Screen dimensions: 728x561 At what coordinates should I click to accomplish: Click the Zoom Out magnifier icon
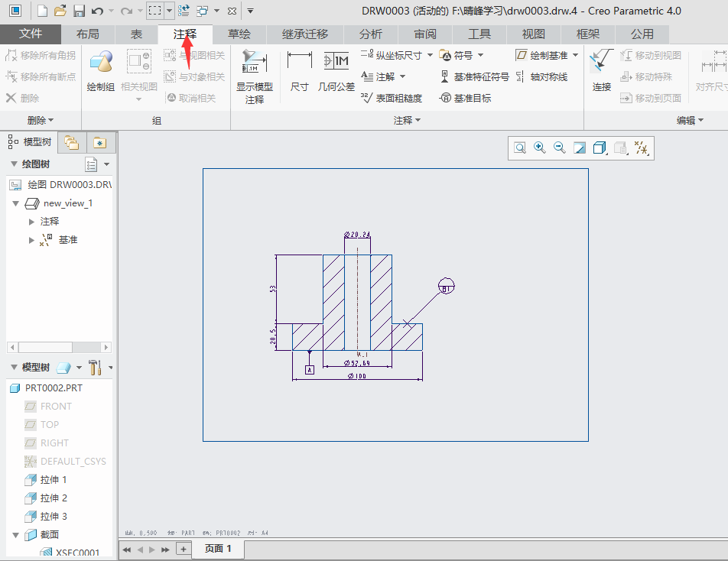point(560,148)
